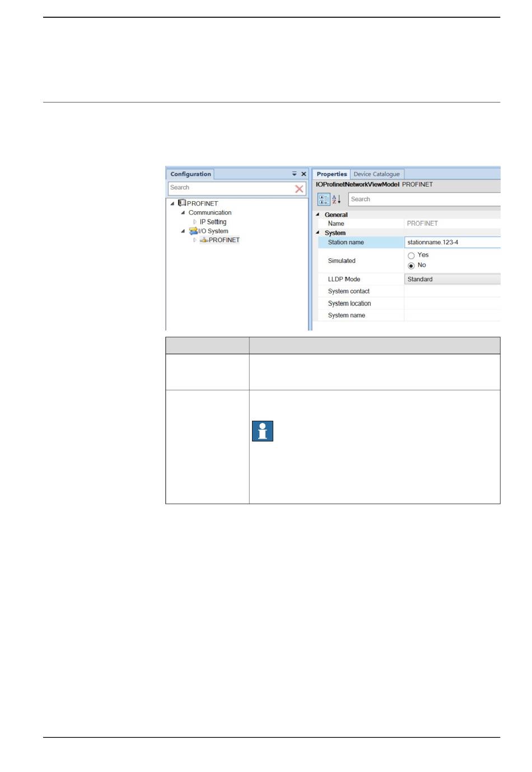Viewport: 532px width, 772px height.
Task: Click the PROFINET root node book icon
Action: point(182,203)
